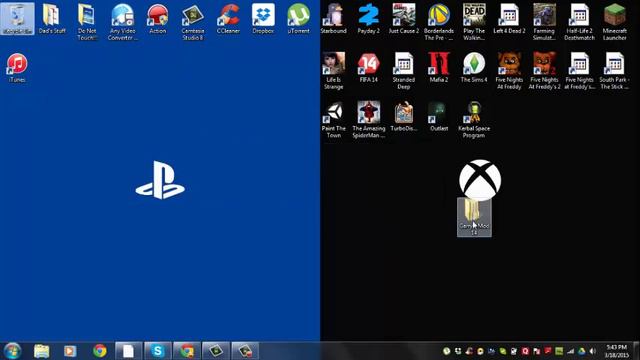
Task: Select the FIFA 14 shortcut
Action: tap(369, 68)
